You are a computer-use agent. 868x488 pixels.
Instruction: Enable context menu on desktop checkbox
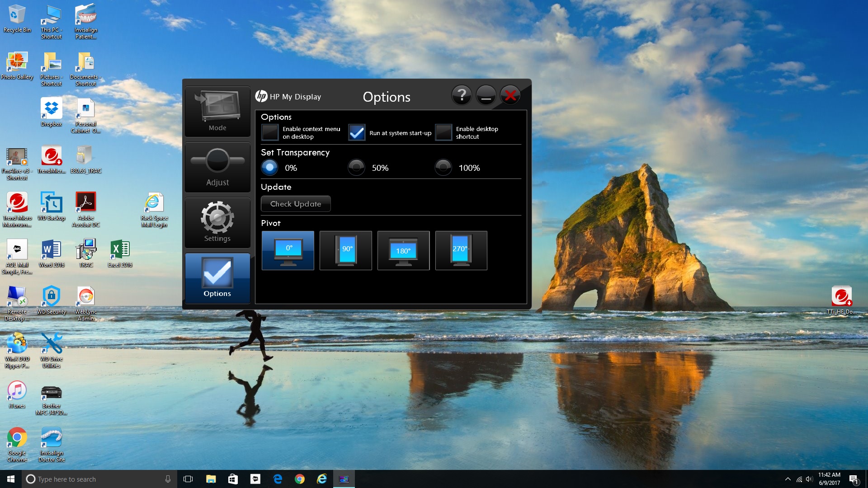pyautogui.click(x=270, y=133)
